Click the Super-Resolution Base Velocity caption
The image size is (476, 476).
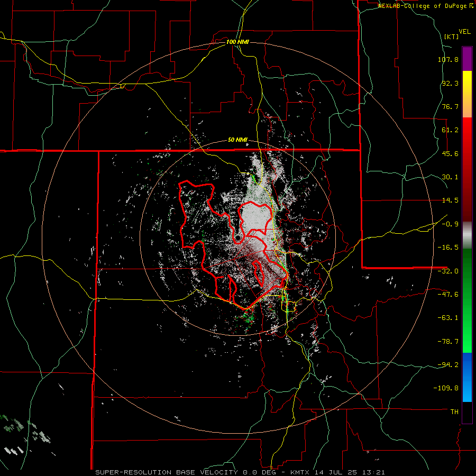pyautogui.click(x=240, y=472)
